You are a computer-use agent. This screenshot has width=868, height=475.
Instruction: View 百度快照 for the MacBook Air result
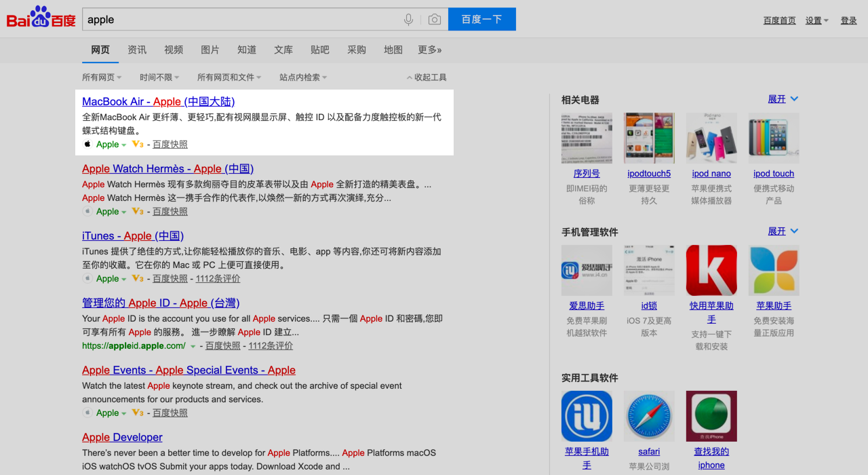point(170,144)
